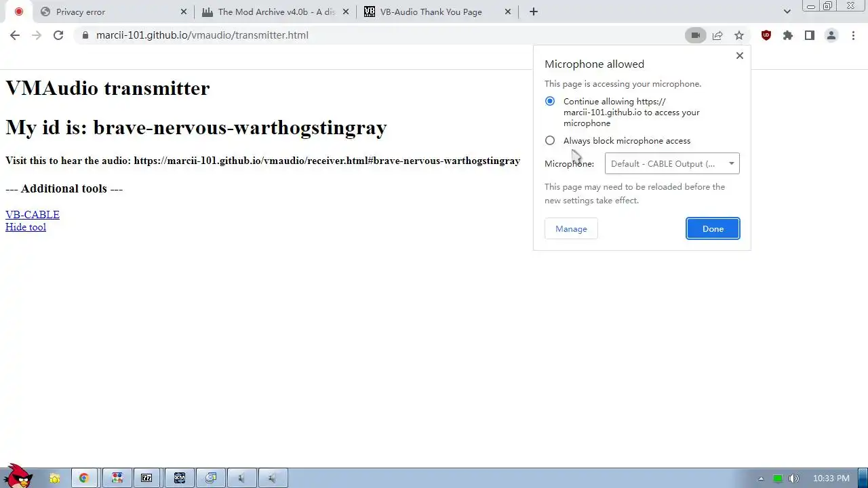Open the XM player taskbar icon
The width and height of the screenshot is (868, 488).
[180, 478]
